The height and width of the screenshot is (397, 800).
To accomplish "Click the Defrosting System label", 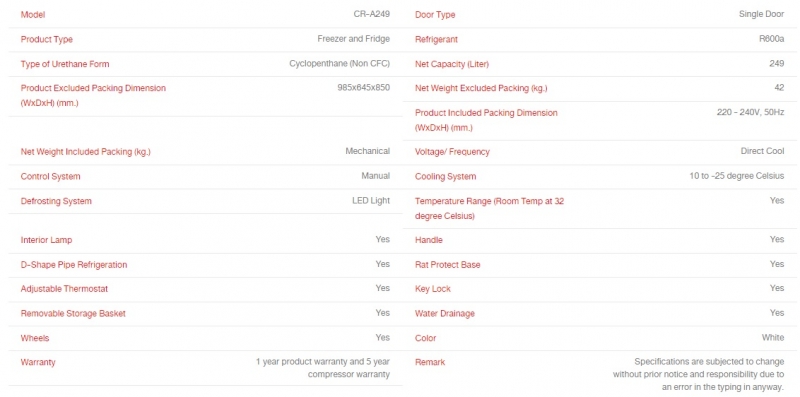I will [56, 201].
